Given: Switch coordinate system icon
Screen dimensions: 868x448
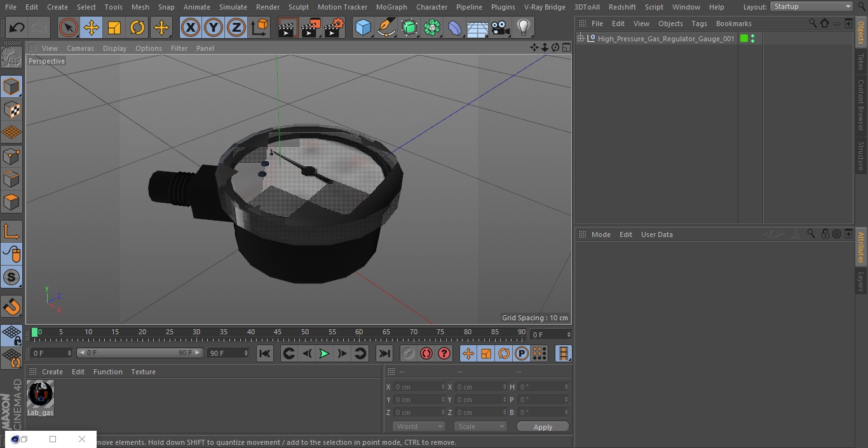Looking at the screenshot, I should [x=259, y=27].
